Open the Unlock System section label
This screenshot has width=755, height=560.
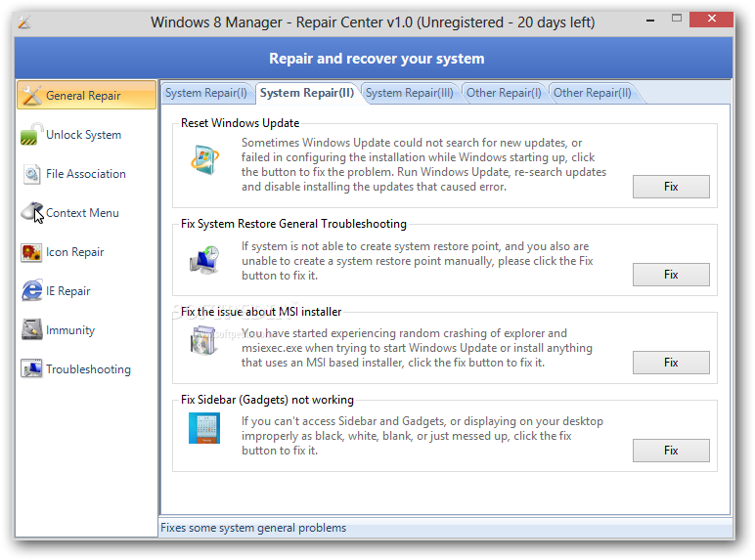click(84, 135)
